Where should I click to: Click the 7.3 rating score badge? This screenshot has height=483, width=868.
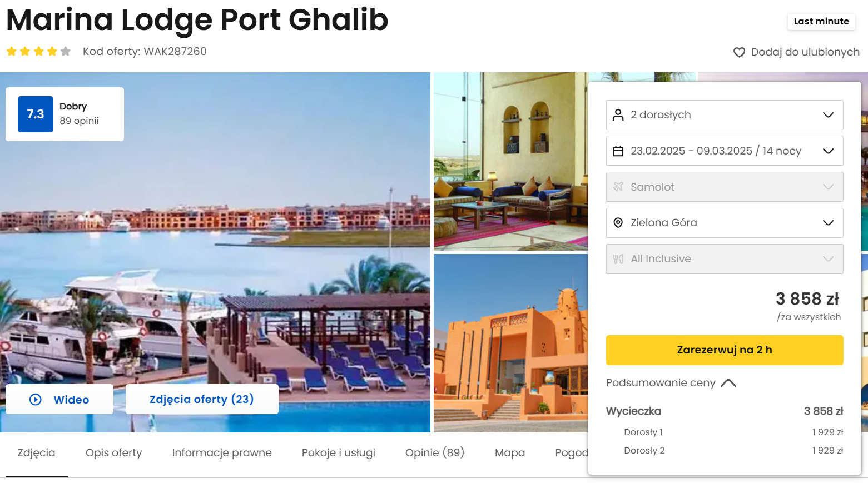[x=36, y=114]
